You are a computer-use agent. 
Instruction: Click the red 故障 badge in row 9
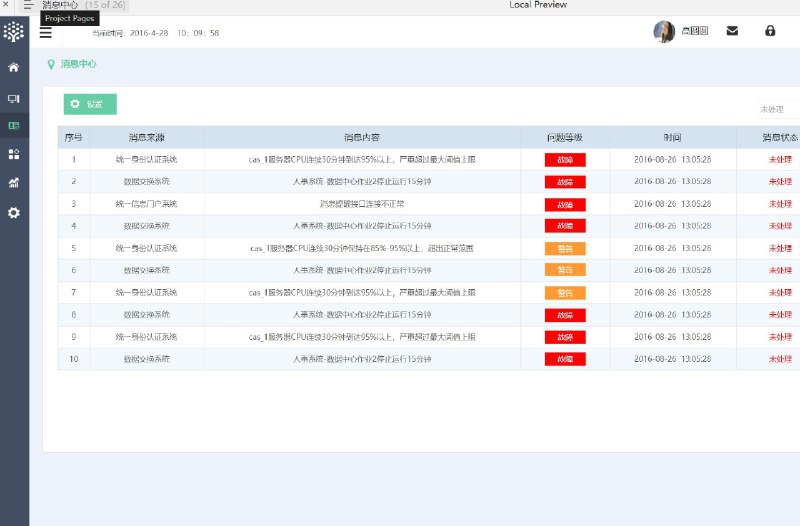(565, 337)
